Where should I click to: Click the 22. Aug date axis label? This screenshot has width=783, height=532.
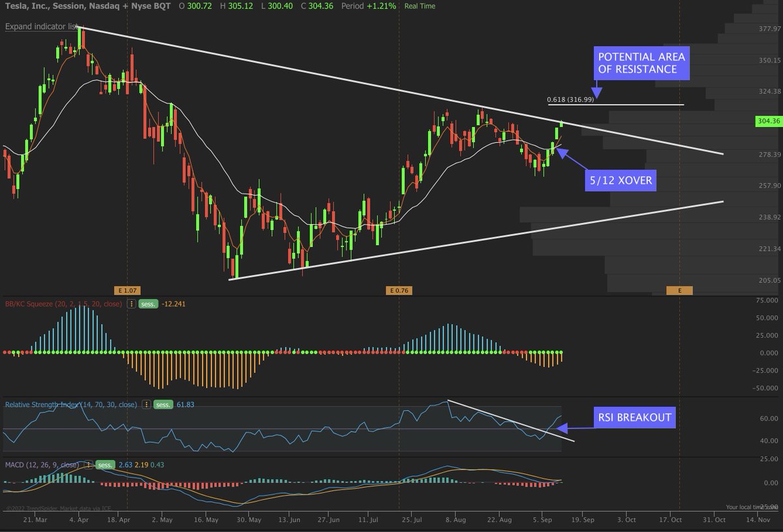[x=500, y=520]
